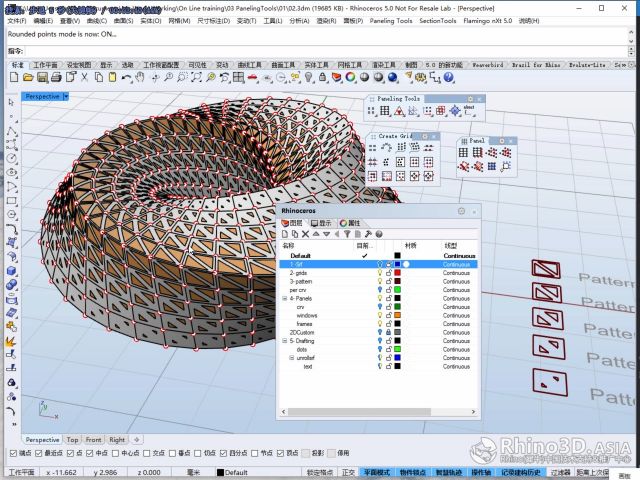Image resolution: width=640 pixels, height=480 pixels.
Task: Collapse the unrollsrf sublayer tree
Action: tap(291, 358)
